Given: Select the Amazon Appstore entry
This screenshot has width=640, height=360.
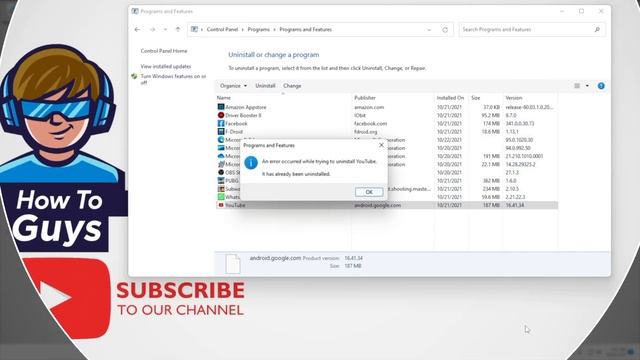Looking at the screenshot, I should [387, 107].
